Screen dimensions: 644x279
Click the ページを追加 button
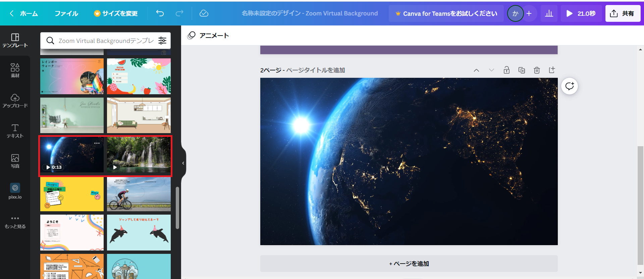pyautogui.click(x=409, y=264)
